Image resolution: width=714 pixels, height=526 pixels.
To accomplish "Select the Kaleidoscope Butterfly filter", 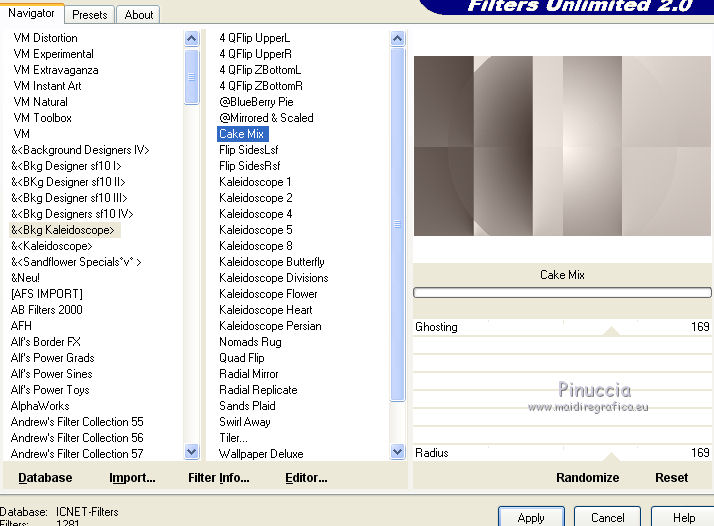I will click(272, 262).
